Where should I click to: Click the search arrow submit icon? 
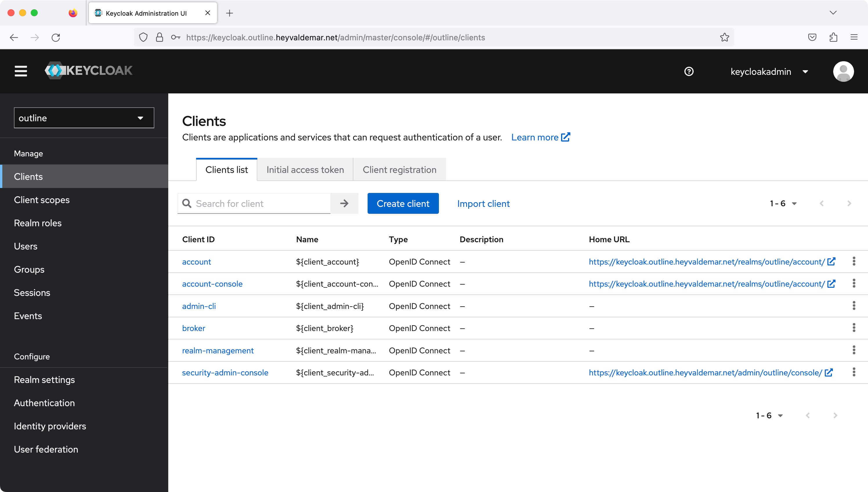[345, 203]
